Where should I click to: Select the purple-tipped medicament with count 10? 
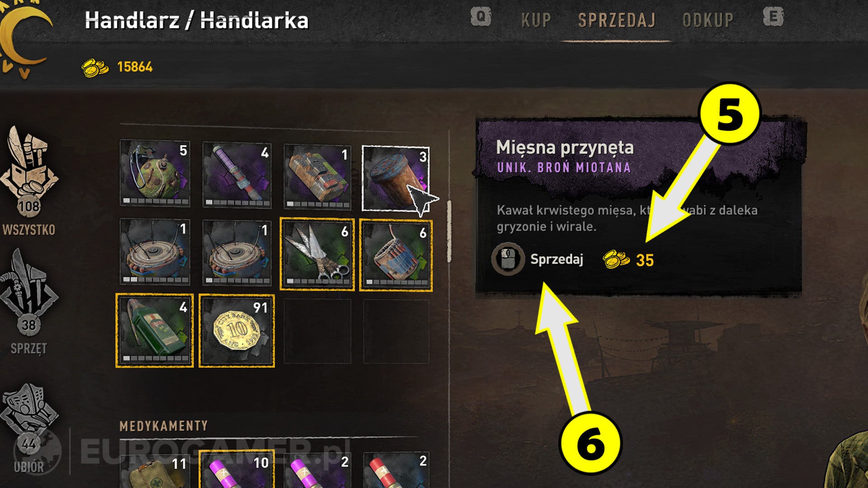[237, 469]
